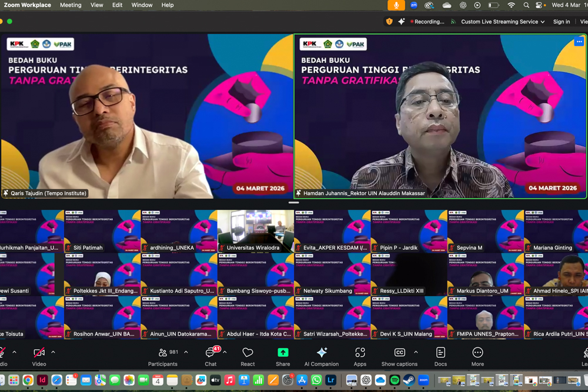Toggle Show captions
The width and height of the screenshot is (588, 392).
click(399, 356)
